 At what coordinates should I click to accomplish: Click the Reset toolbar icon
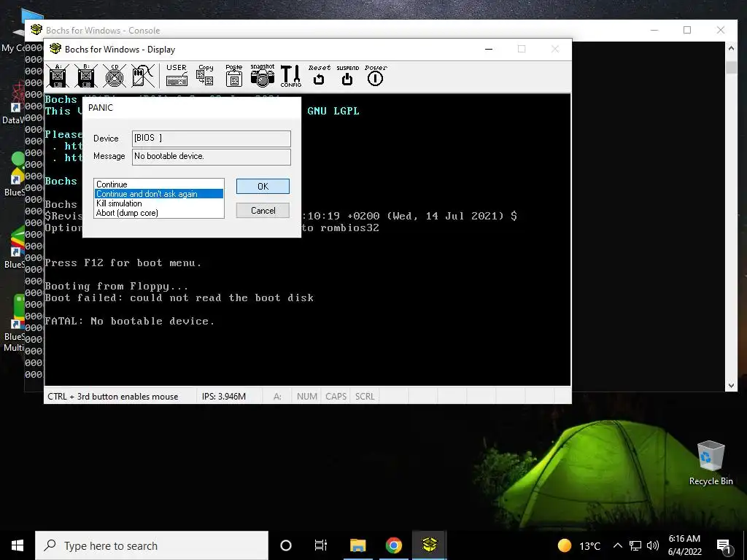pyautogui.click(x=320, y=75)
